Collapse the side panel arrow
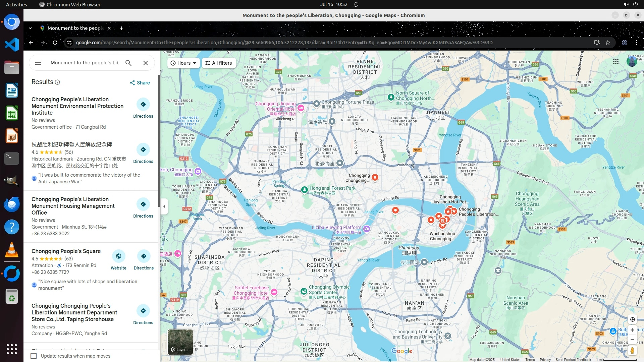The width and height of the screenshot is (644, 362). point(164,206)
